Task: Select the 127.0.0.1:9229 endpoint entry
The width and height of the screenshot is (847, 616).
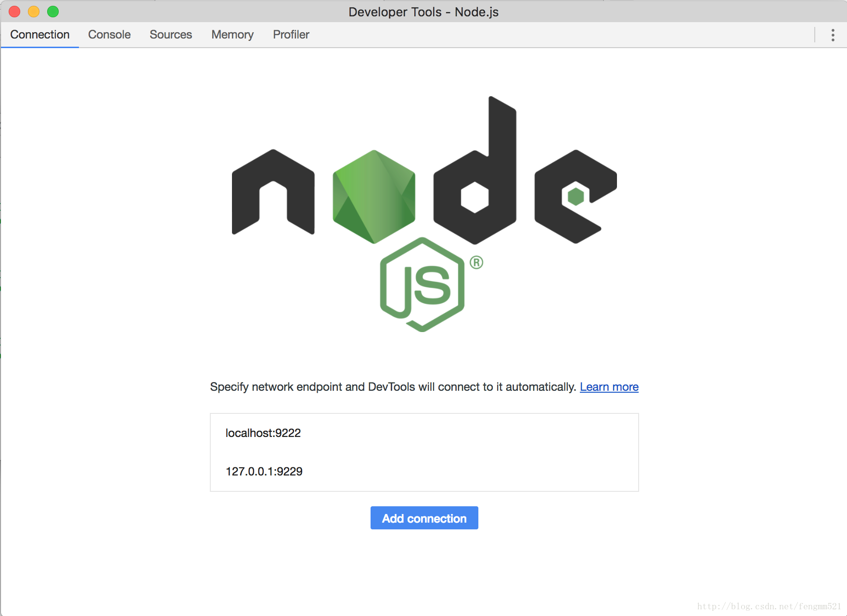Action: click(x=424, y=472)
